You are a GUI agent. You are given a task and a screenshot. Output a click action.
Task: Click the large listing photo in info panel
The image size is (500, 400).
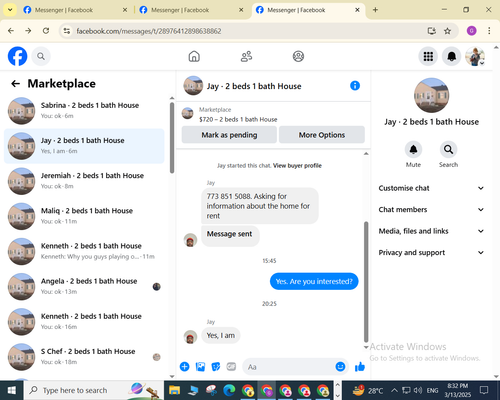431,95
